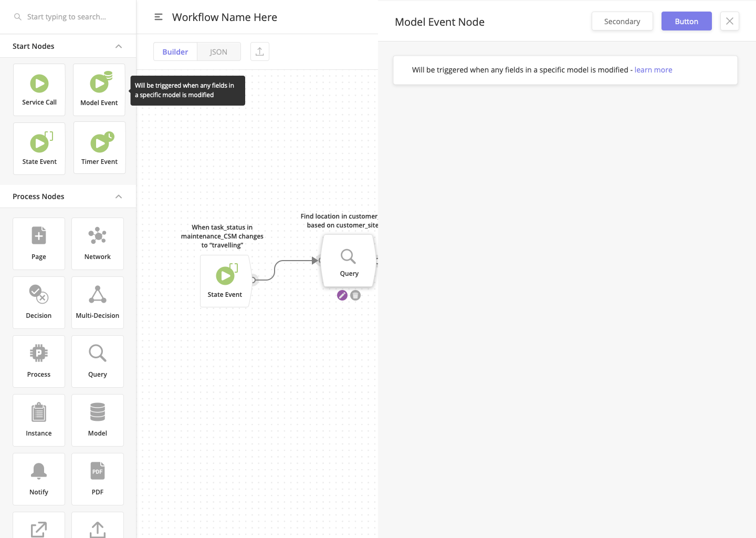
Task: Click the Model Event Node panel heading
Action: pos(440,22)
